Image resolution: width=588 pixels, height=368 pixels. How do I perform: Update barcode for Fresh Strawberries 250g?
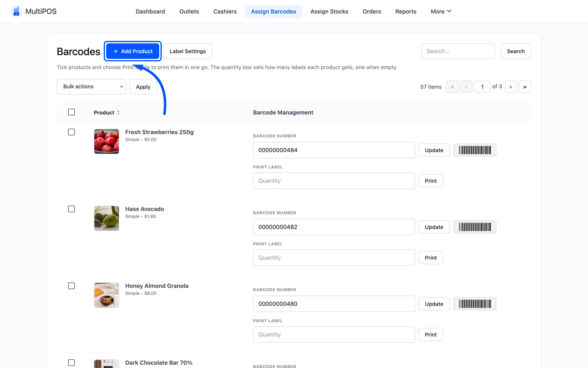[x=434, y=150]
